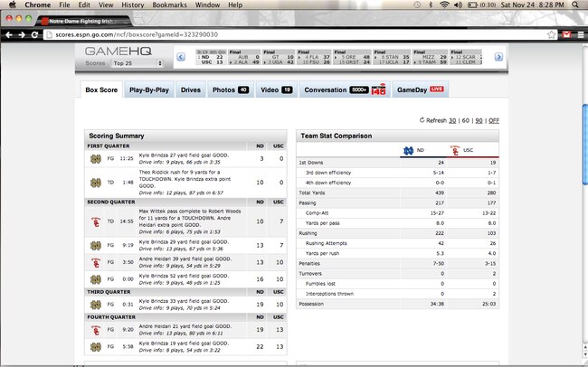Open Spotlight search magnifier
The width and height of the screenshot is (588, 367).
(575, 5)
